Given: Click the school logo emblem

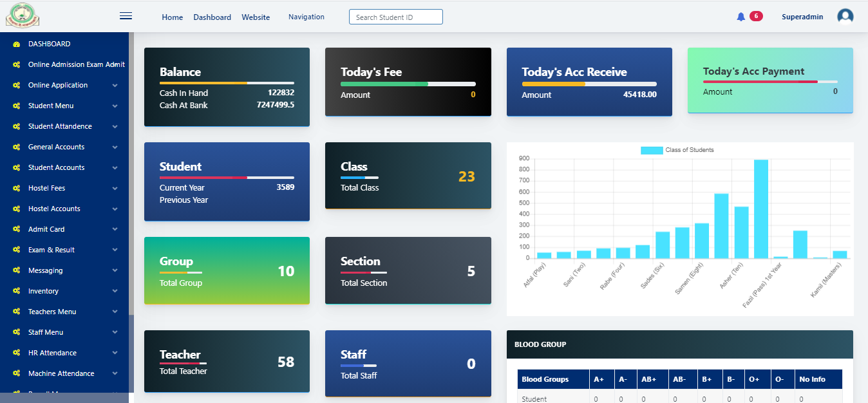Looking at the screenshot, I should click(23, 15).
